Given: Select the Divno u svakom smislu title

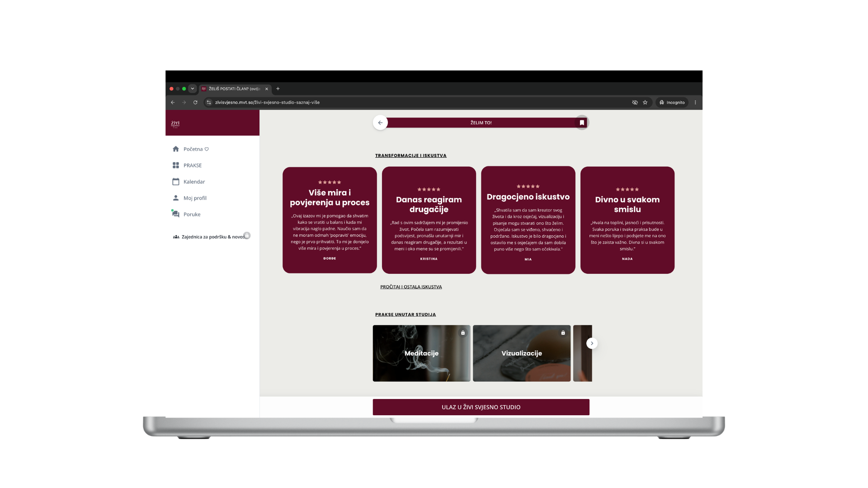Looking at the screenshot, I should [x=627, y=204].
